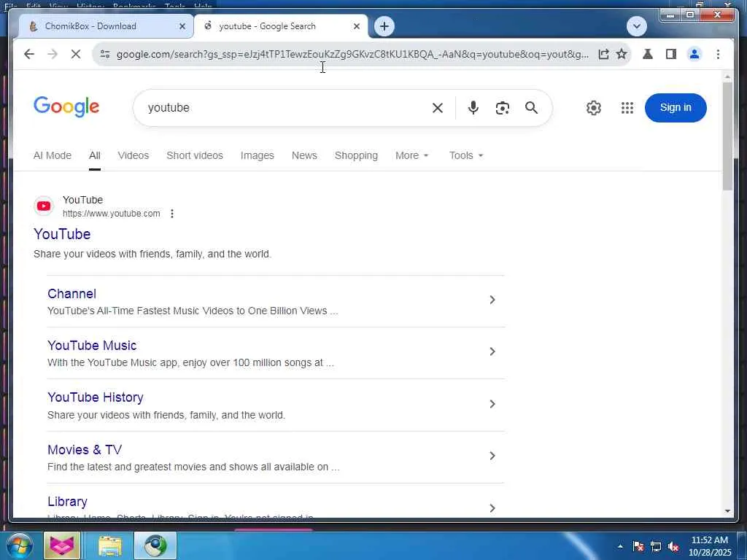
Task: Click the YouTube favicon in result
Action: (44, 206)
